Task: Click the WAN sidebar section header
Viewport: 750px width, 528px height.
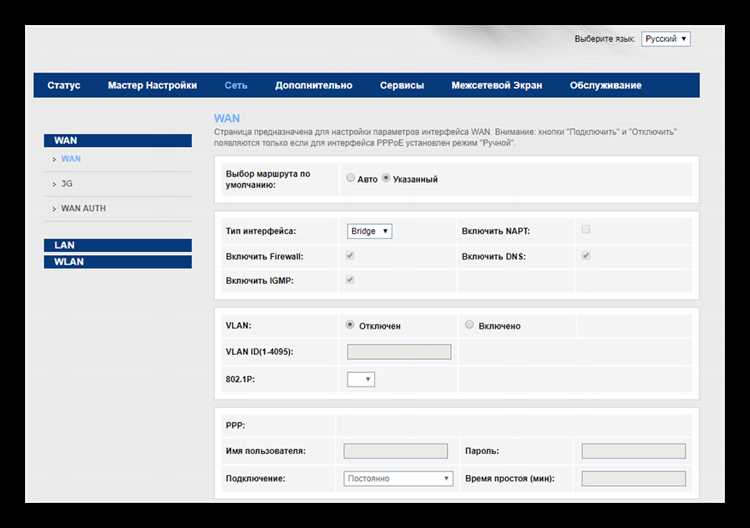Action: point(118,141)
